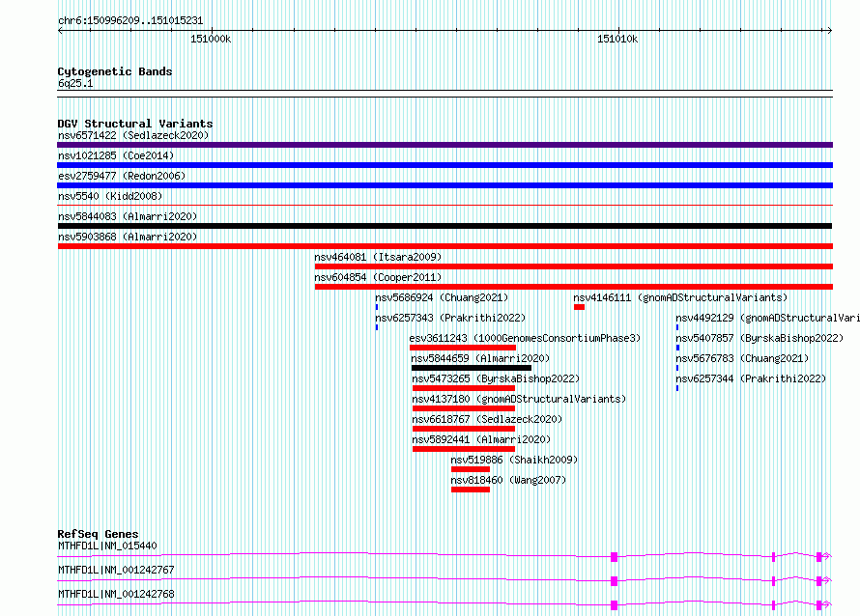Viewport: 860px width, 616px height.
Task: Select the red bar under nsv5473265
Action: click(464, 388)
